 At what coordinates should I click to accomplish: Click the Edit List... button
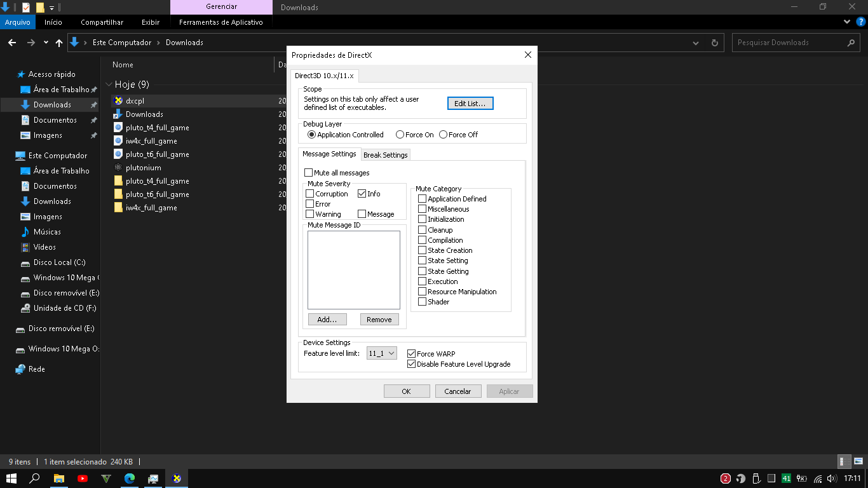[470, 104]
